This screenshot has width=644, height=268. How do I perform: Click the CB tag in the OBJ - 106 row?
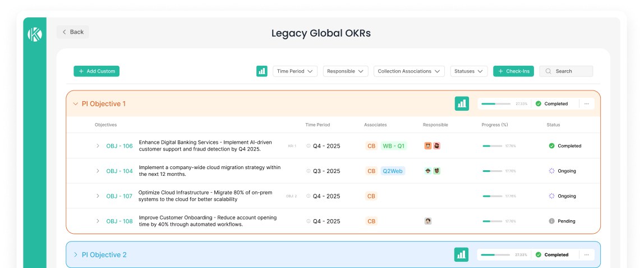[371, 146]
